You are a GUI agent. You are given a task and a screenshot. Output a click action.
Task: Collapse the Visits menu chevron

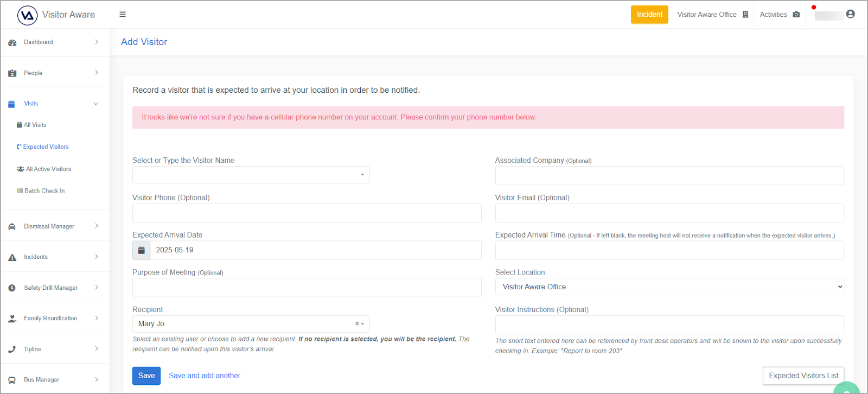pyautogui.click(x=96, y=104)
